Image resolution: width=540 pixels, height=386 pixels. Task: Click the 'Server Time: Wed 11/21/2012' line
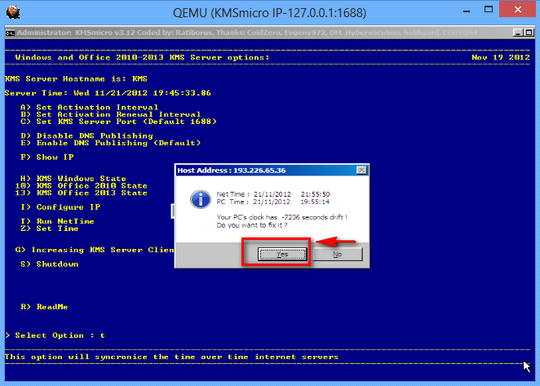pos(108,93)
